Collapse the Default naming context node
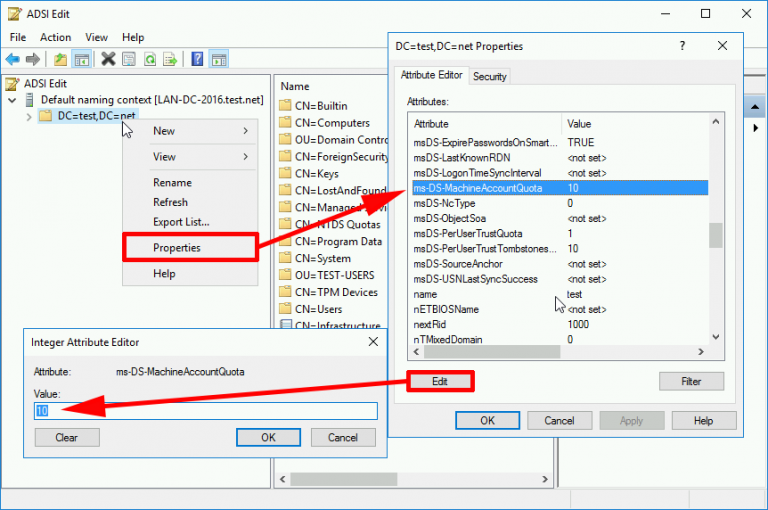The image size is (768, 510). pos(11,100)
